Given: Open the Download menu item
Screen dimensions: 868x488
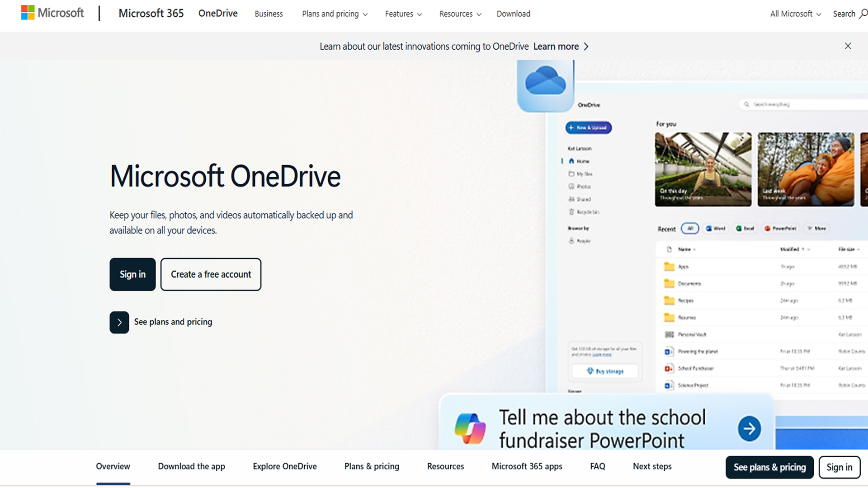Looking at the screenshot, I should coord(513,14).
